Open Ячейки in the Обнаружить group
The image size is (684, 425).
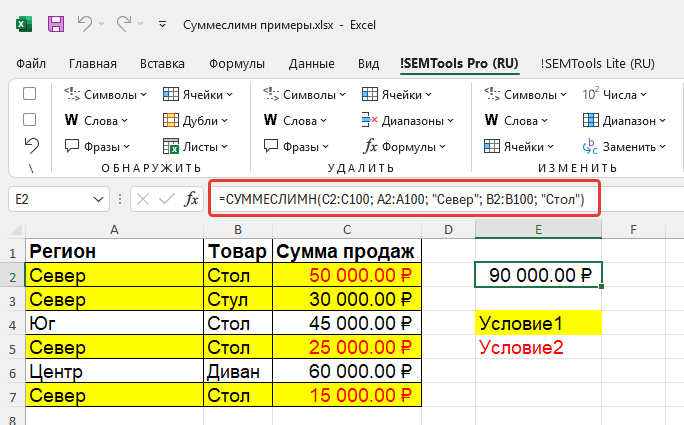[x=198, y=94]
